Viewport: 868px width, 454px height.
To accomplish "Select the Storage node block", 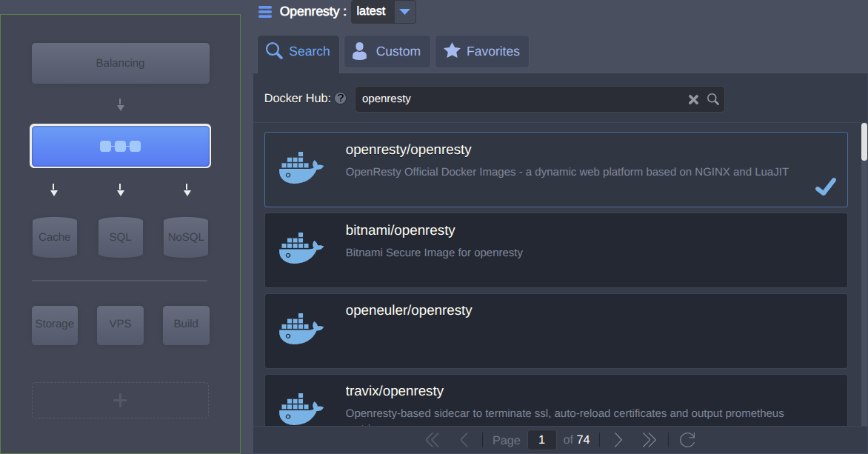I will click(54, 324).
